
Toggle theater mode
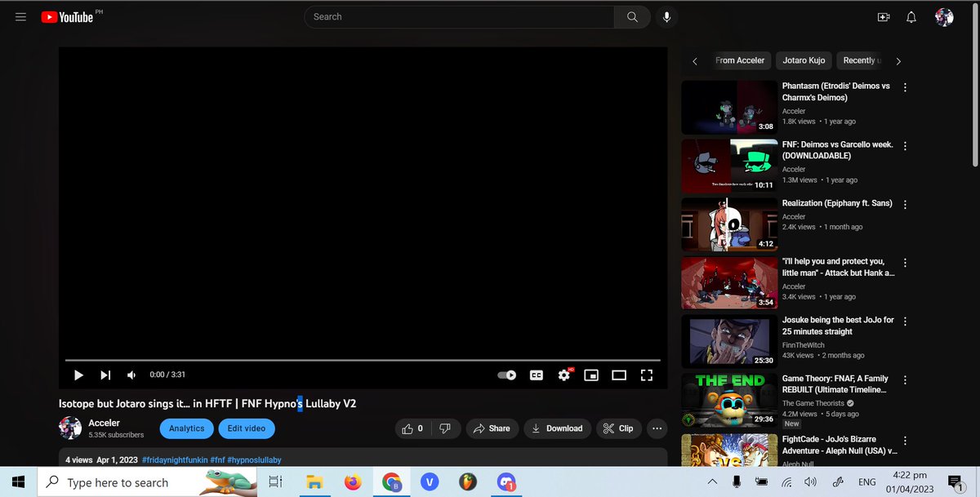point(619,375)
